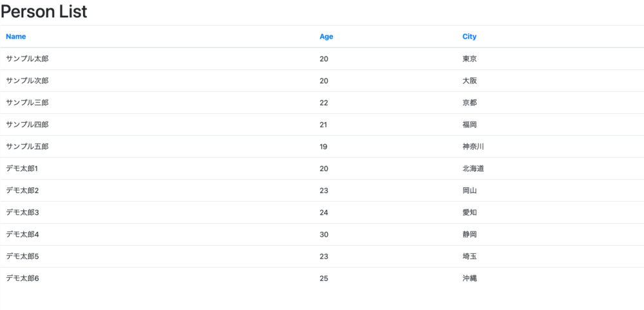This screenshot has height=310, width=644.
Task: Click the city cell 北海道
Action: tap(473, 169)
